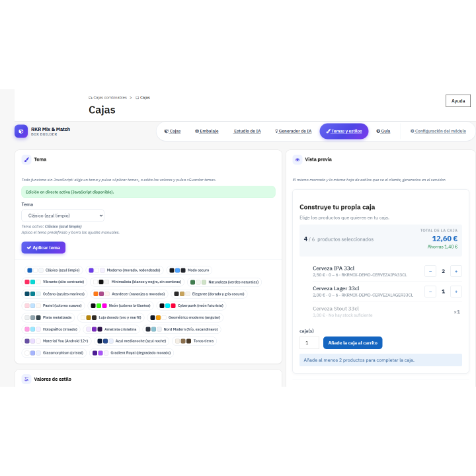The image size is (476, 476).
Task: Open the Cajas tab
Action: pos(173,131)
